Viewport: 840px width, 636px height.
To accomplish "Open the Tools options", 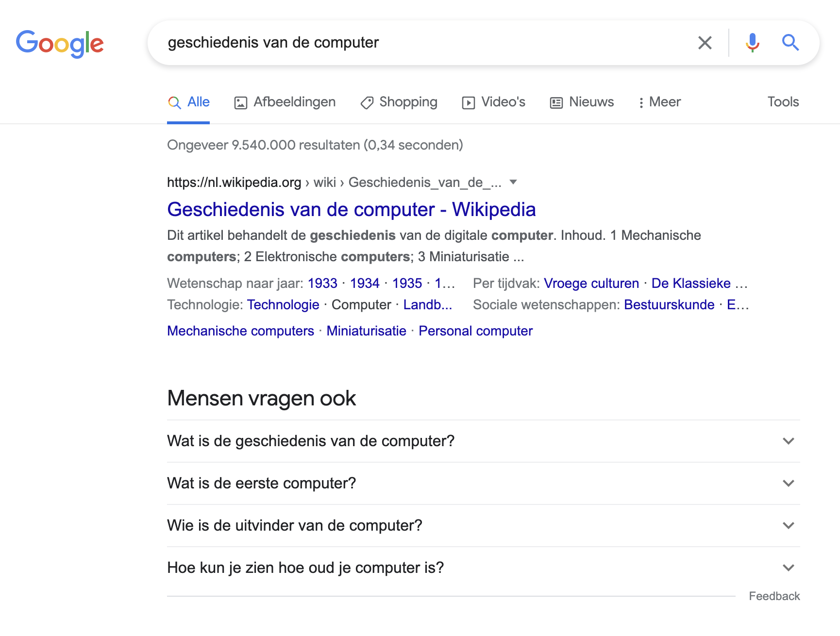I will point(783,102).
